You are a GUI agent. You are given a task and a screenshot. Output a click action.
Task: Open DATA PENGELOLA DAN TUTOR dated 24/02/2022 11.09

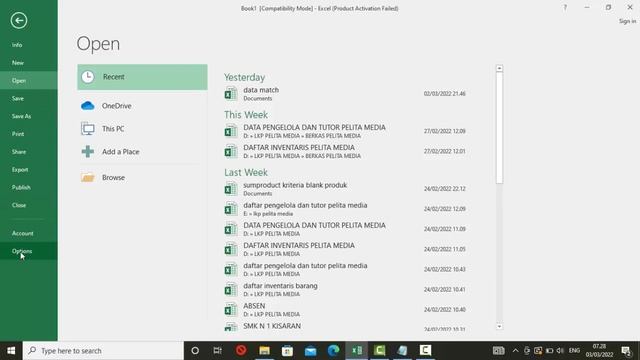[346, 229]
